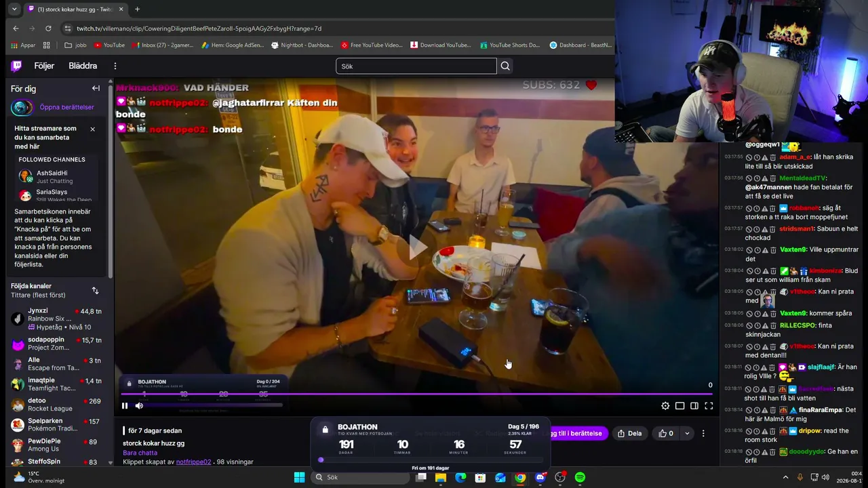868x488 pixels.
Task: Open the clip player settings gear
Action: (665, 406)
